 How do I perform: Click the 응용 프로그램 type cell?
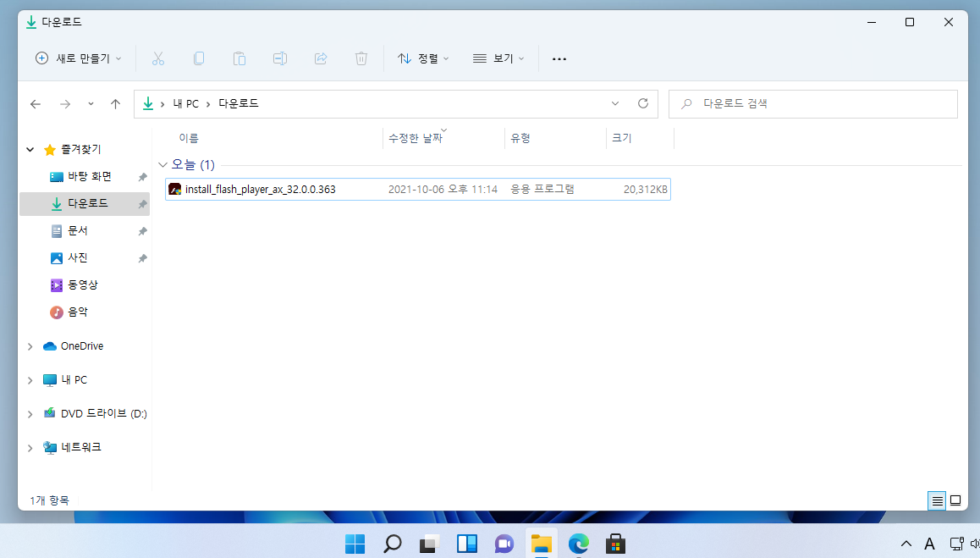coord(542,189)
